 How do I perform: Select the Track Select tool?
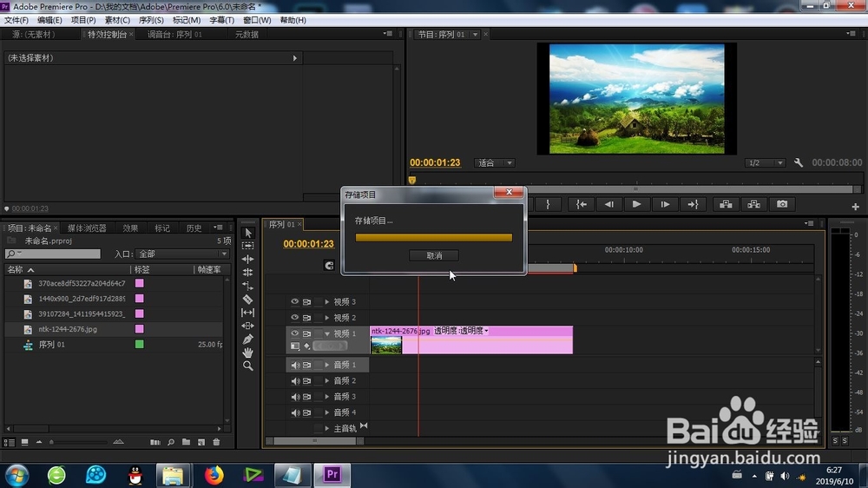click(x=248, y=246)
